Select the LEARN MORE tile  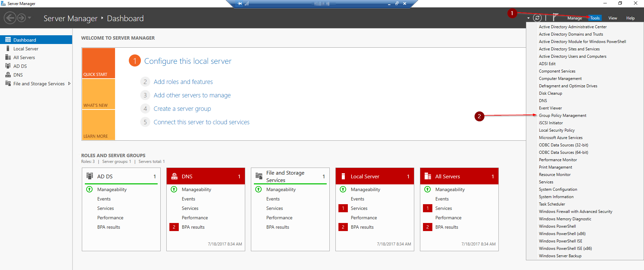point(99,125)
